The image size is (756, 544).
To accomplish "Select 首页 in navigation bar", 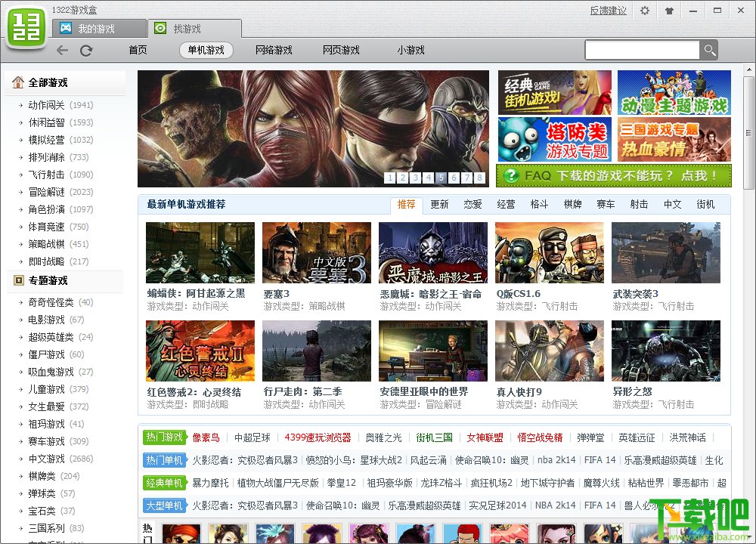I will (138, 50).
